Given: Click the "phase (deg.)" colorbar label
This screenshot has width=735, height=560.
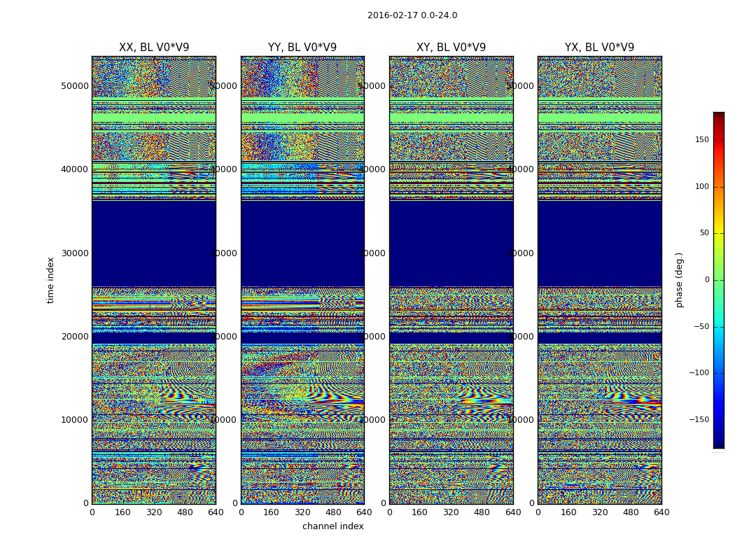Looking at the screenshot, I should tap(679, 280).
